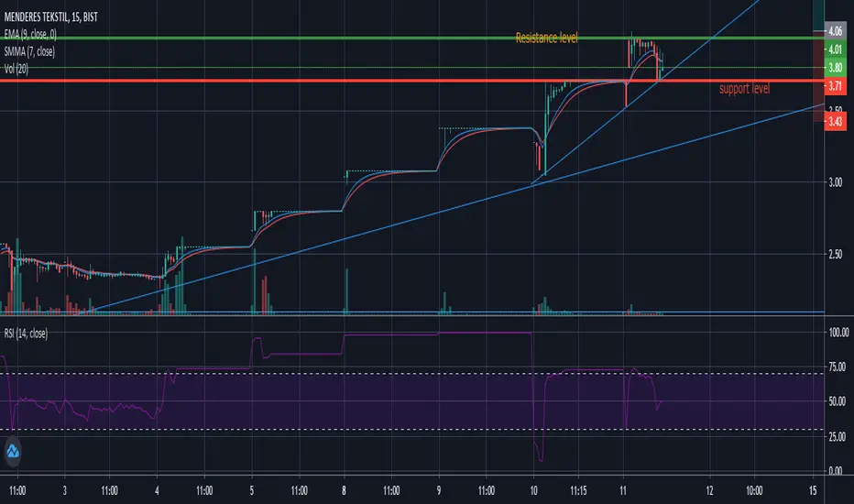The image size is (854, 504).
Task: Click the RSI 25.00 scale value
Action: click(x=838, y=436)
